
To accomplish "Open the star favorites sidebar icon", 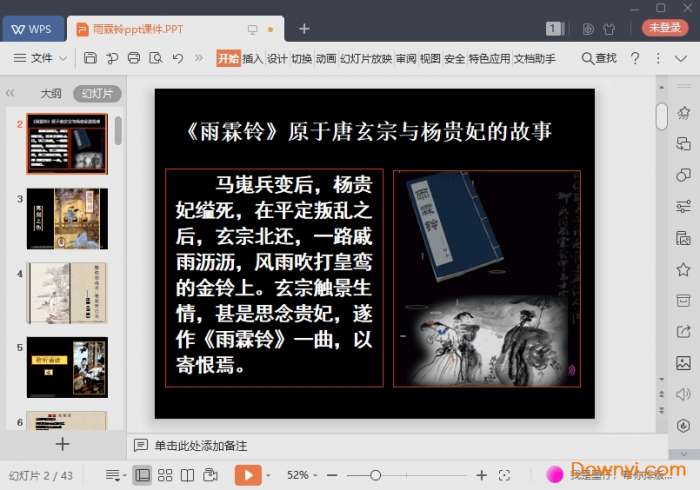I will [683, 269].
